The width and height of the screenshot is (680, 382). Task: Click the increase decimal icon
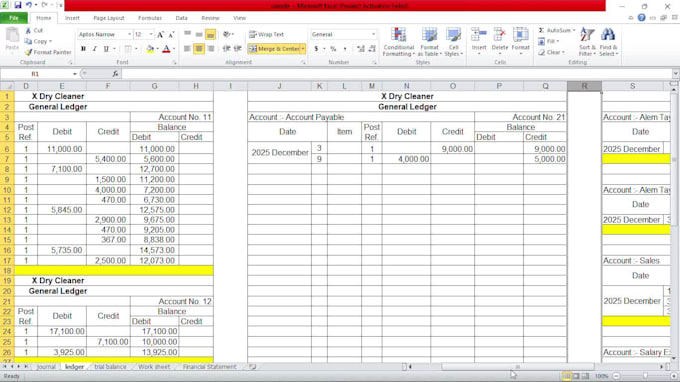361,49
